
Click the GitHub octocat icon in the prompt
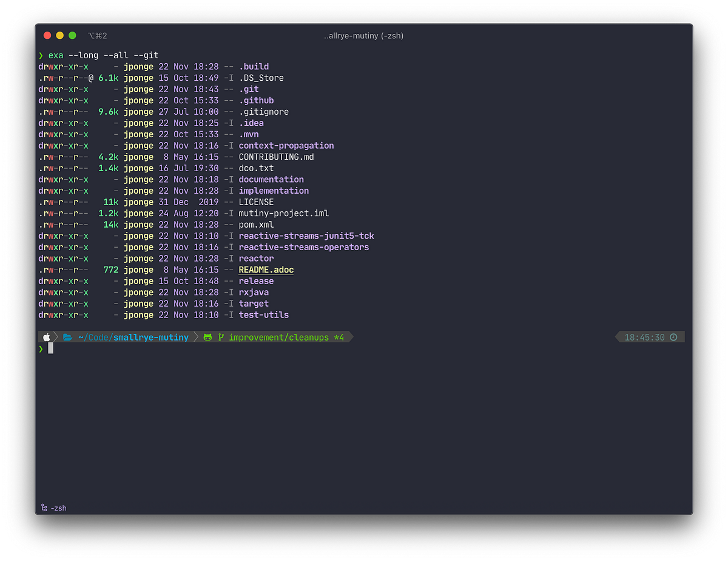pyautogui.click(x=208, y=336)
